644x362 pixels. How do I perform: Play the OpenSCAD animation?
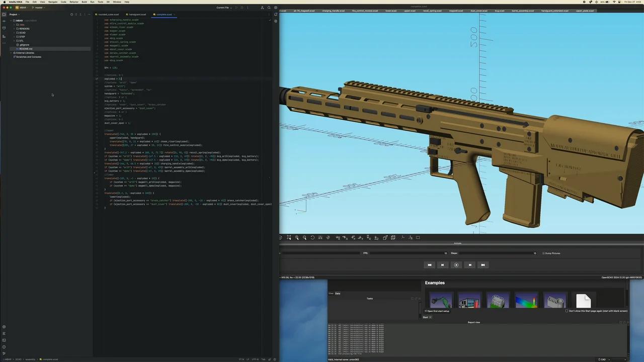coord(456,265)
